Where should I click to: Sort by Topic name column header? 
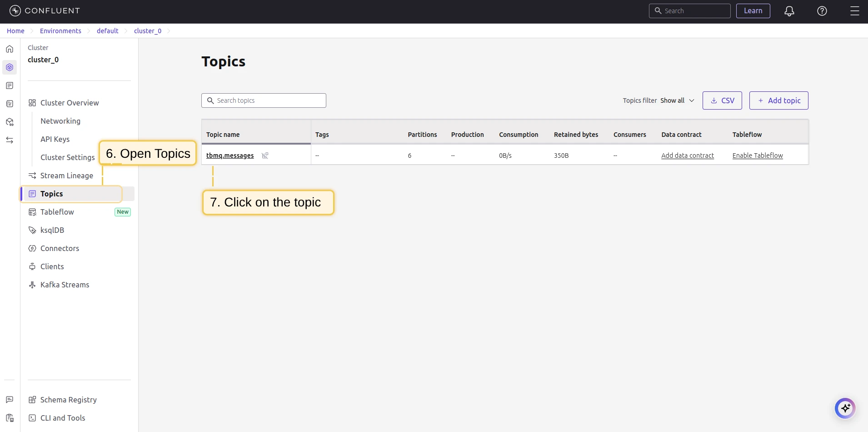pos(223,135)
